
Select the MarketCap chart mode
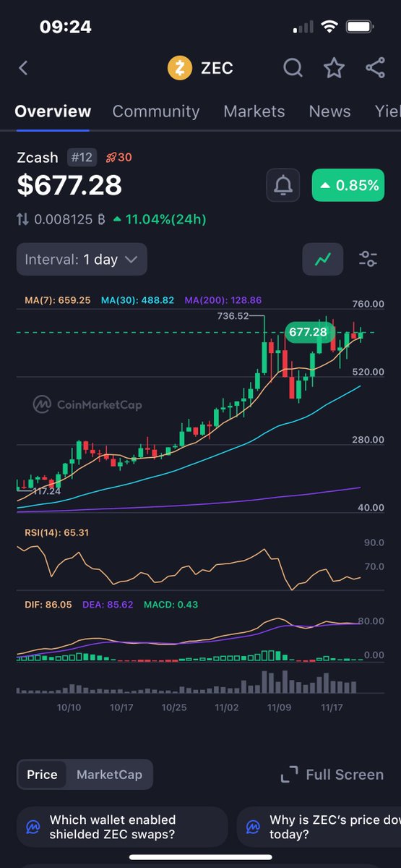point(109,775)
